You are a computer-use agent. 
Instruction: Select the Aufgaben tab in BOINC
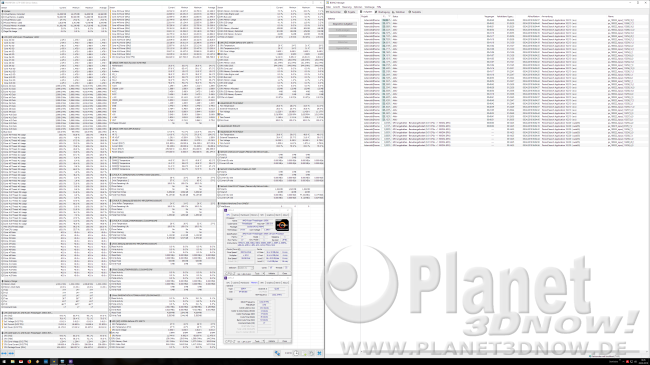(366, 12)
